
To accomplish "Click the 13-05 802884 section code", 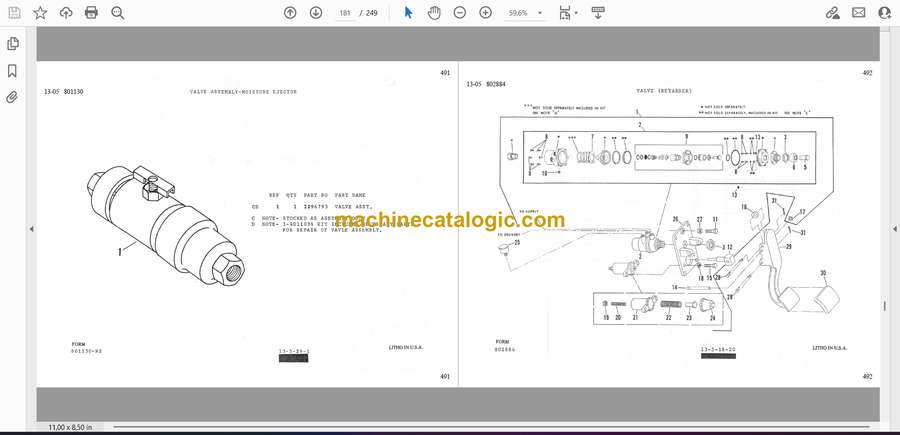I will [x=486, y=84].
